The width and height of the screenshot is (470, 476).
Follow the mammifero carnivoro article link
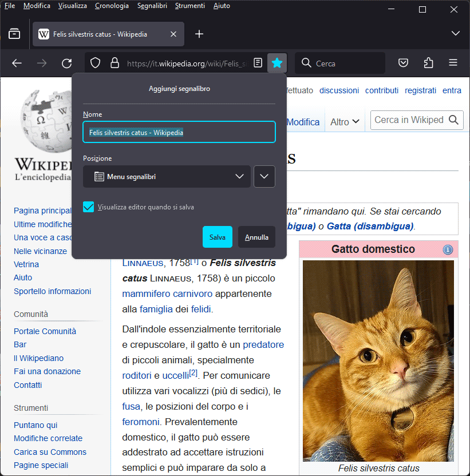coord(167,293)
